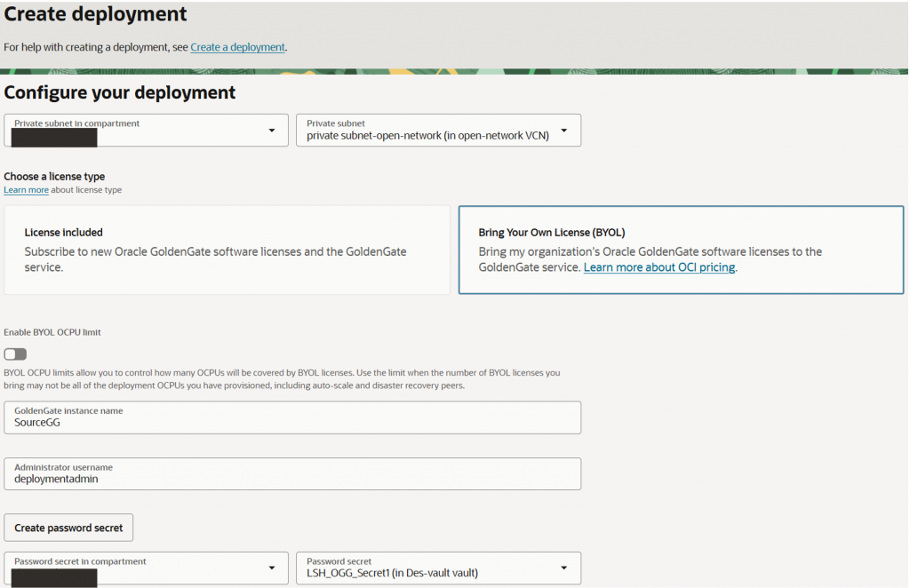
Task: Click the Create password secret button
Action: point(68,527)
